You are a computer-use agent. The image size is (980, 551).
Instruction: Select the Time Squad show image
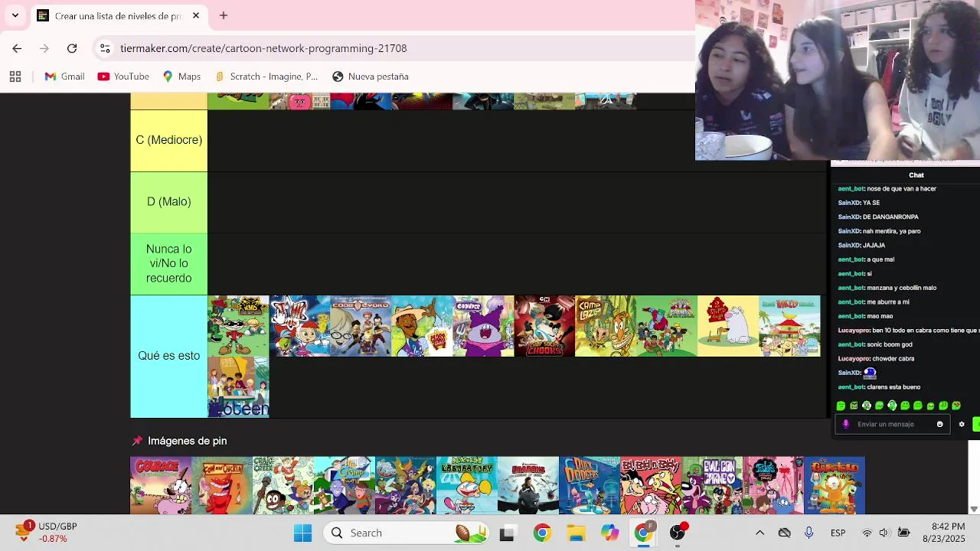pos(299,326)
